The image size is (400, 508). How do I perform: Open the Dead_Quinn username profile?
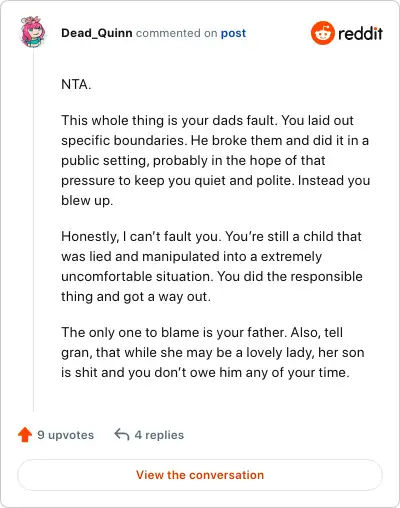97,33
